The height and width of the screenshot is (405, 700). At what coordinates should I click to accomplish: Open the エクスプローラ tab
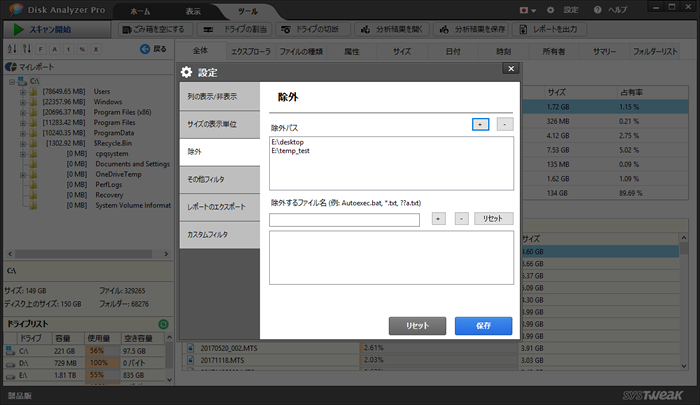[251, 52]
